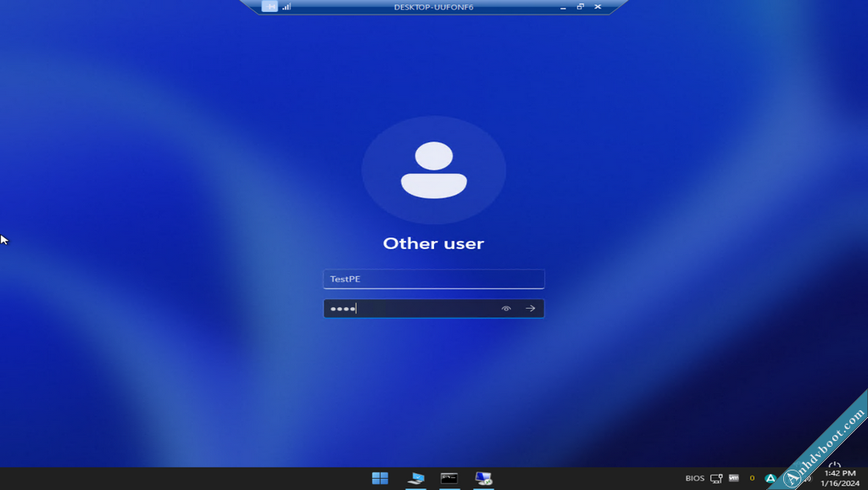Click the yellow 0 counter tray icon

(752, 478)
